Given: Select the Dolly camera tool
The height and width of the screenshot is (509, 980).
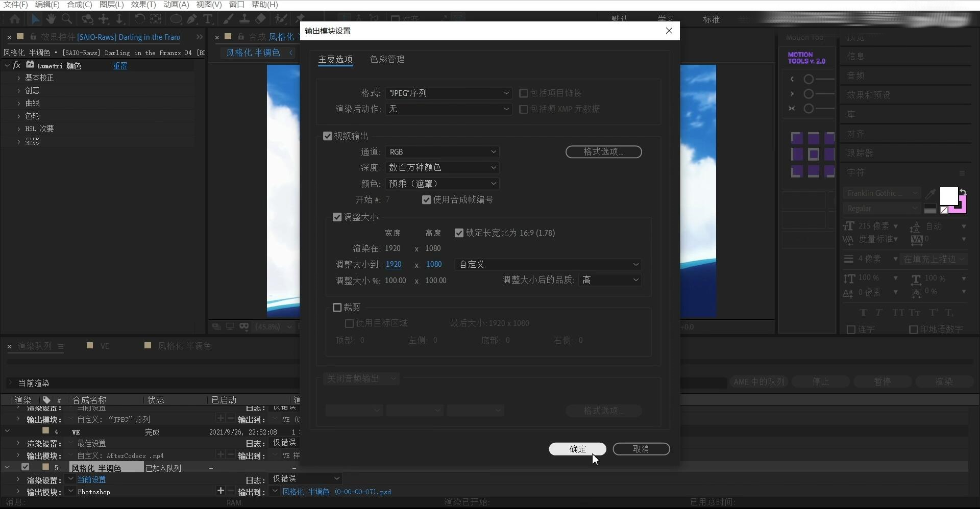Looking at the screenshot, I should (119, 19).
